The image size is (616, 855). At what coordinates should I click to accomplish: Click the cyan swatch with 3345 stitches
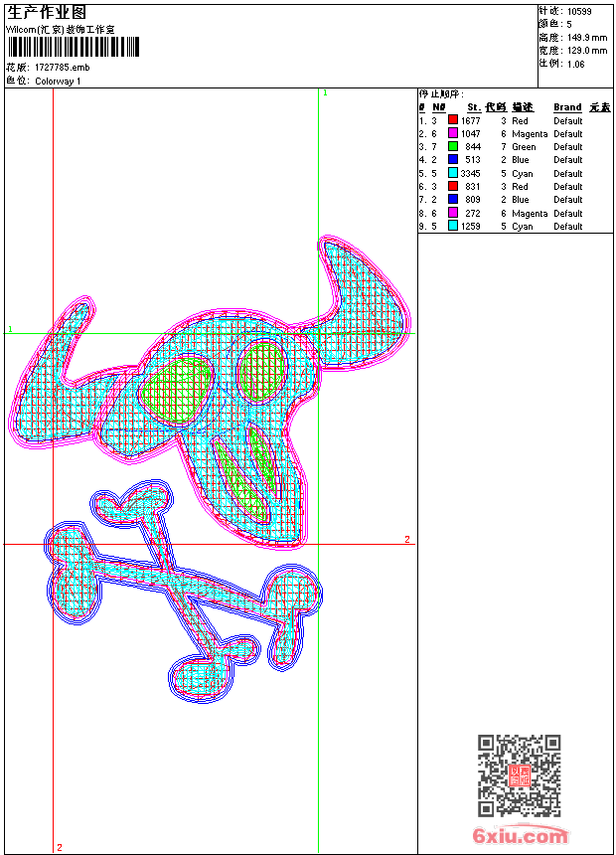click(x=453, y=173)
